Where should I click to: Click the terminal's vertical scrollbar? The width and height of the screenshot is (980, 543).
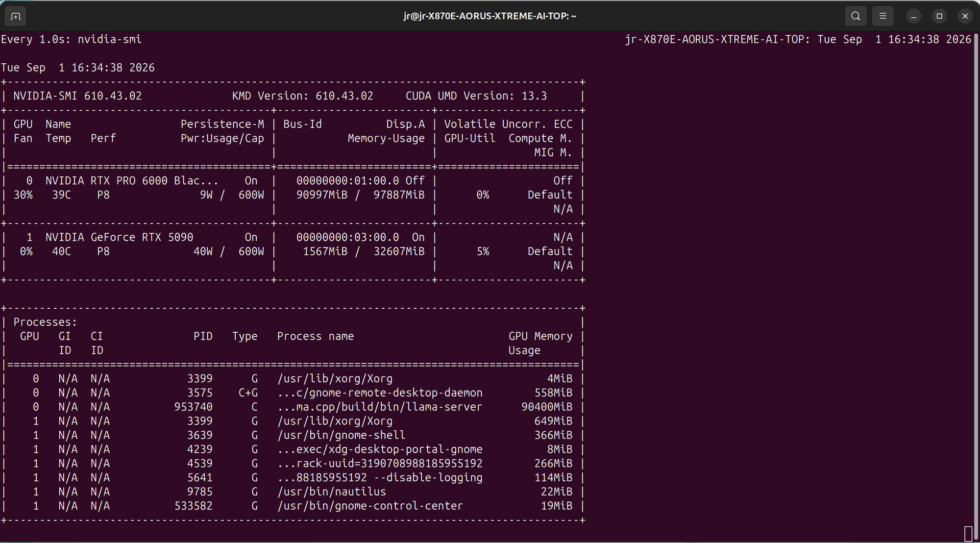tap(977, 286)
